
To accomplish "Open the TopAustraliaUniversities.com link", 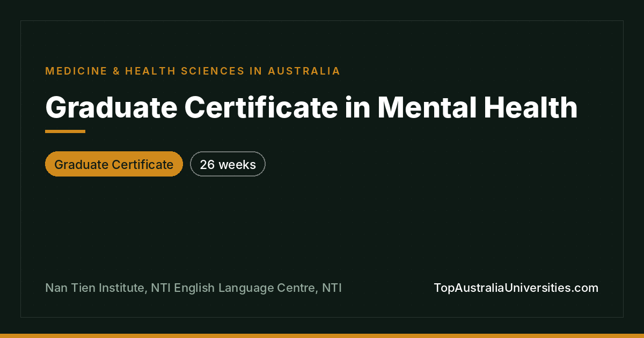I will coord(516,288).
